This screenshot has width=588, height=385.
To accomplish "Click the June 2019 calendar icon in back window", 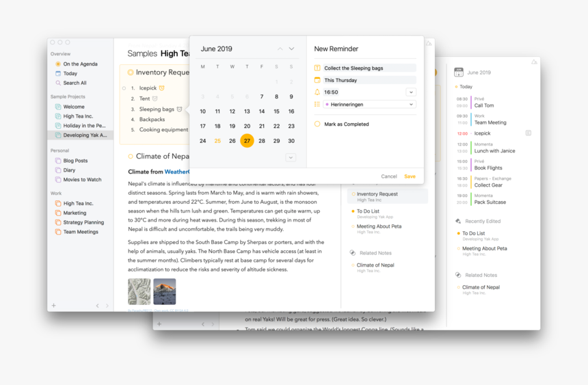I will (459, 72).
